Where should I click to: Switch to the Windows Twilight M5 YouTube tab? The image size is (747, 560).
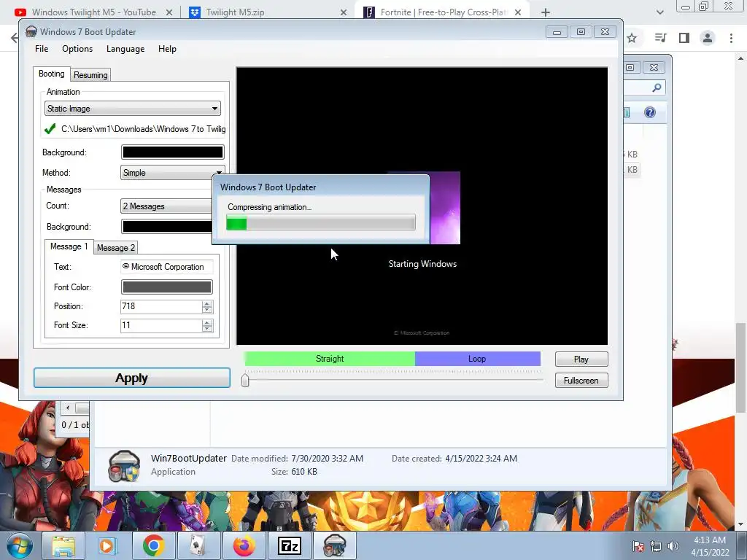pos(94,12)
